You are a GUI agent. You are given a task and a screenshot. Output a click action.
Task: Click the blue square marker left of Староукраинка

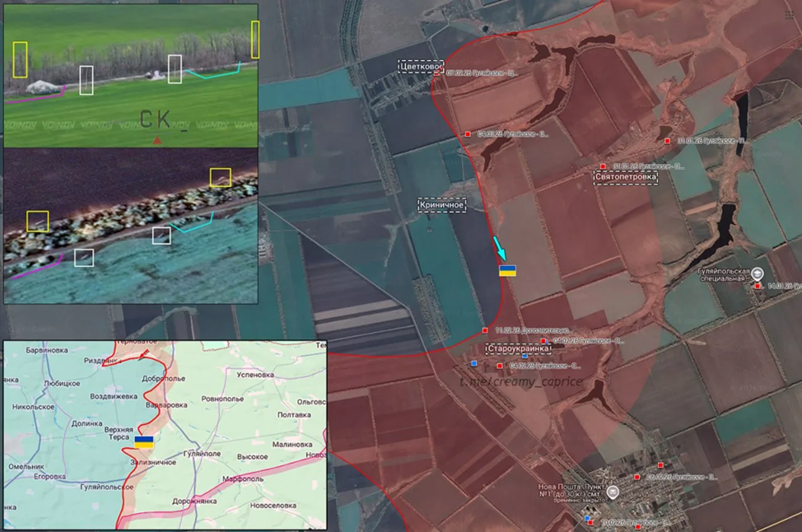(473, 363)
